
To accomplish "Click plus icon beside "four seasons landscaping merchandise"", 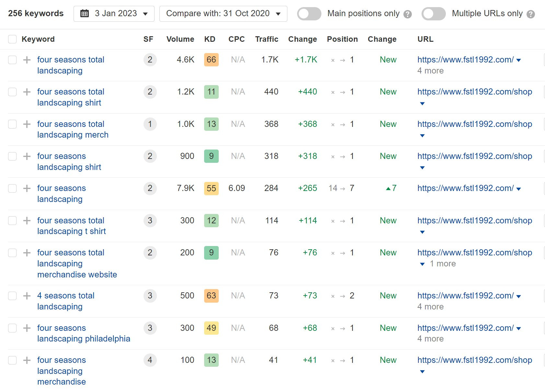I will 26,360.
